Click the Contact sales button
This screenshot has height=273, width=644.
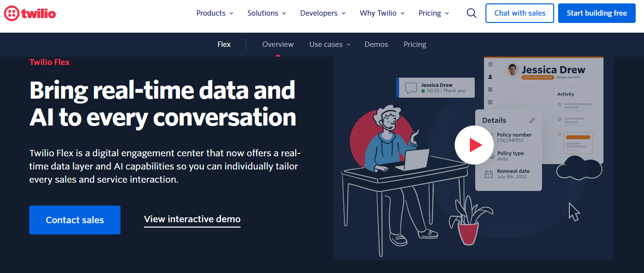click(x=75, y=220)
